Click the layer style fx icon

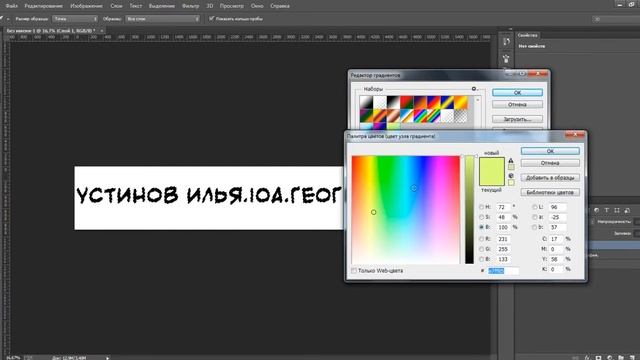(587, 357)
